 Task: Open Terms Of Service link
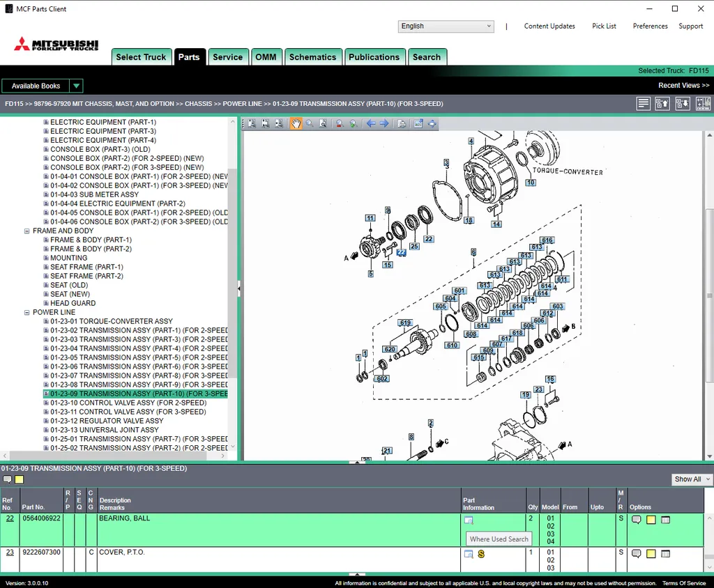[684, 583]
